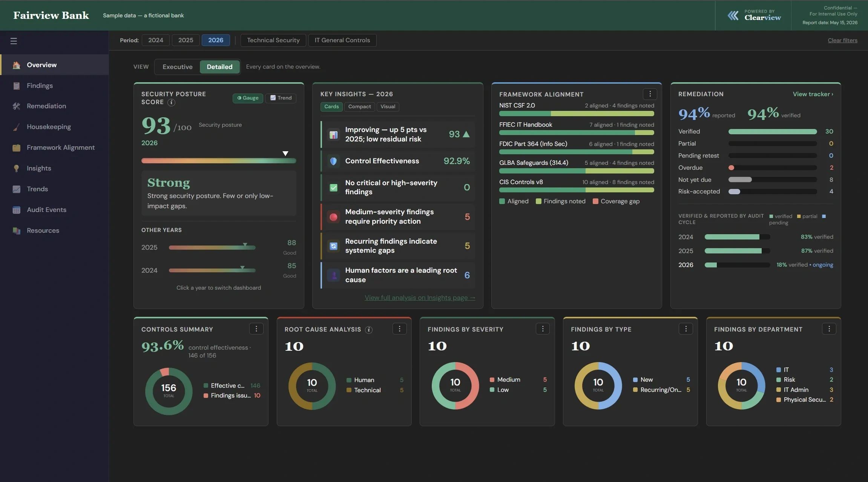Click the 2025 posture score gauge bar
This screenshot has height=482, width=868.
pyautogui.click(x=212, y=247)
